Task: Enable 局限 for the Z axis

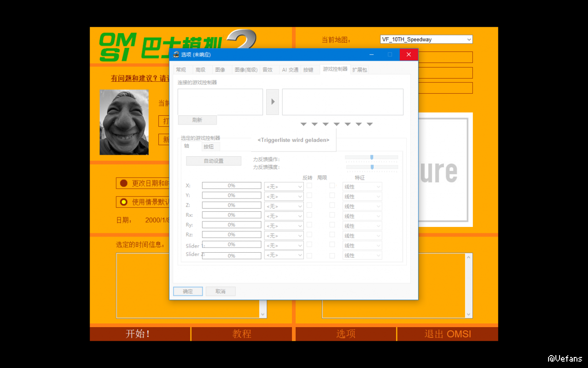Action: [x=332, y=205]
